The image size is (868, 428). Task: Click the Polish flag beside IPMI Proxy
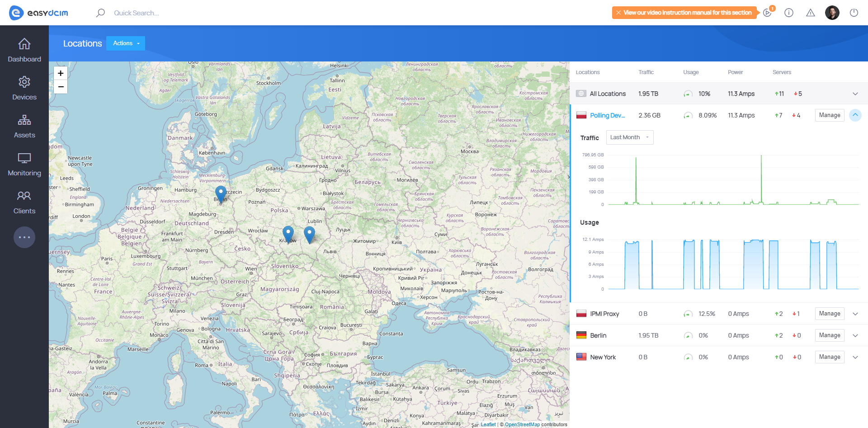[581, 314]
